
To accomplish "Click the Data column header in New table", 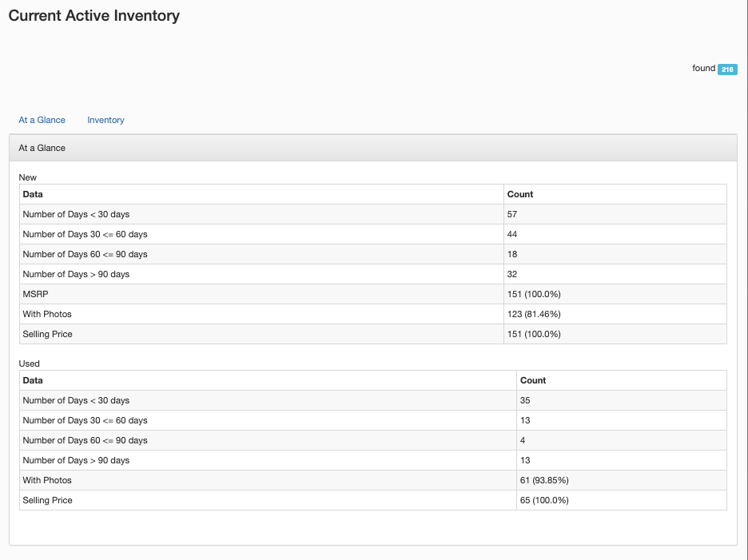I will click(x=33, y=194).
